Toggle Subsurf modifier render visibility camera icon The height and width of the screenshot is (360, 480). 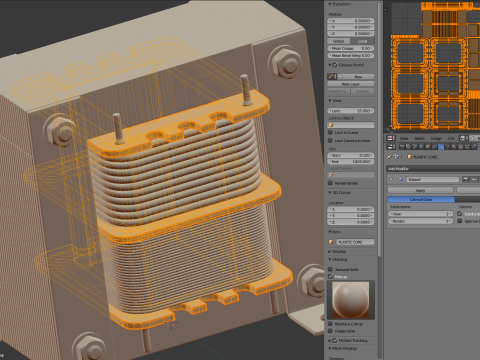point(466,179)
